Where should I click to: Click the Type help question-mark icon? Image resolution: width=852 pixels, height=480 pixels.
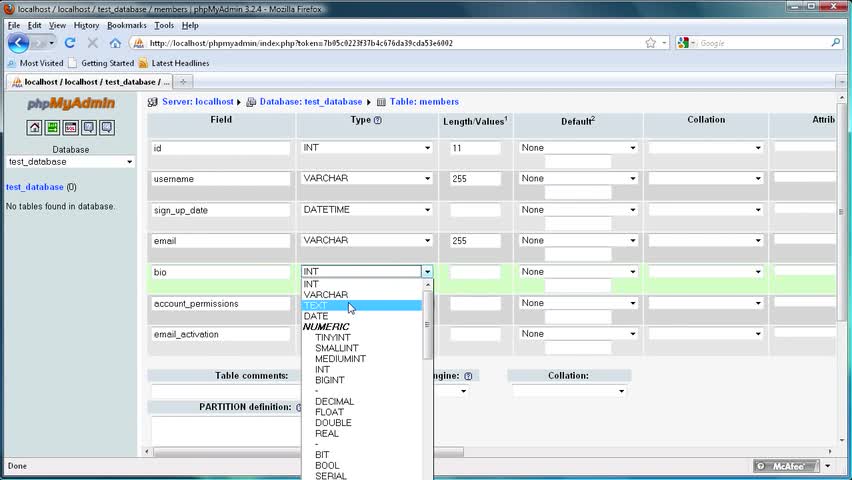pyautogui.click(x=378, y=120)
